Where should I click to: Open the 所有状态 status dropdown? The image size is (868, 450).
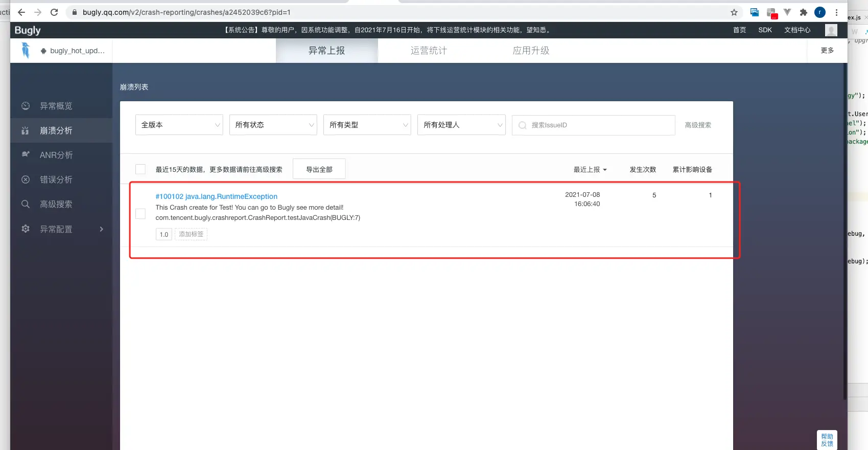[273, 125]
